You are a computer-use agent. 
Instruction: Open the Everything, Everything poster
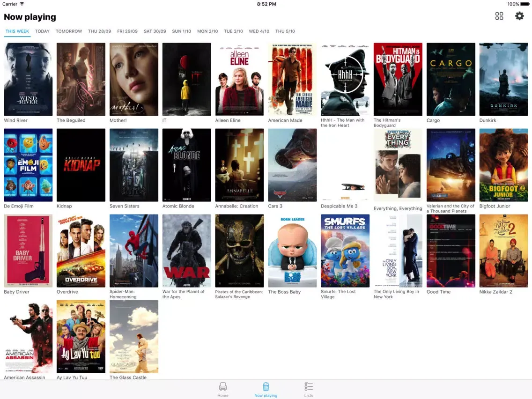(x=398, y=165)
